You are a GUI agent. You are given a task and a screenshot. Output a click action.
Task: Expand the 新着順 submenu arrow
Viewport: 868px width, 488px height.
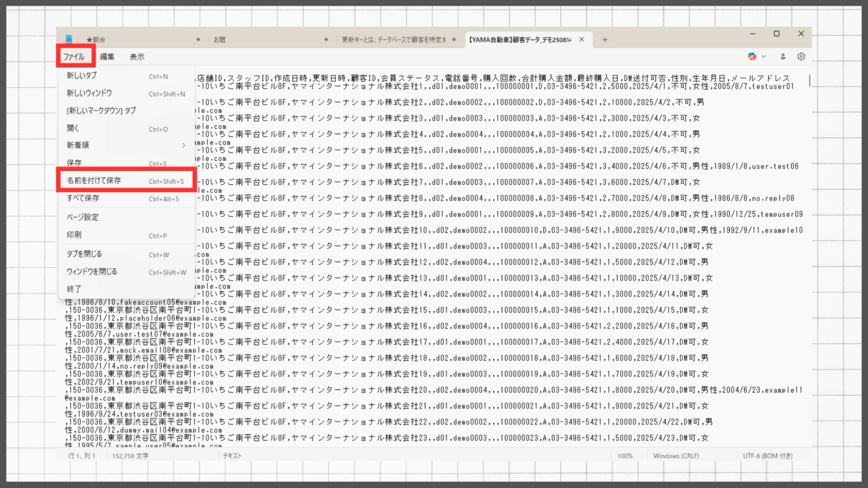[x=183, y=145]
